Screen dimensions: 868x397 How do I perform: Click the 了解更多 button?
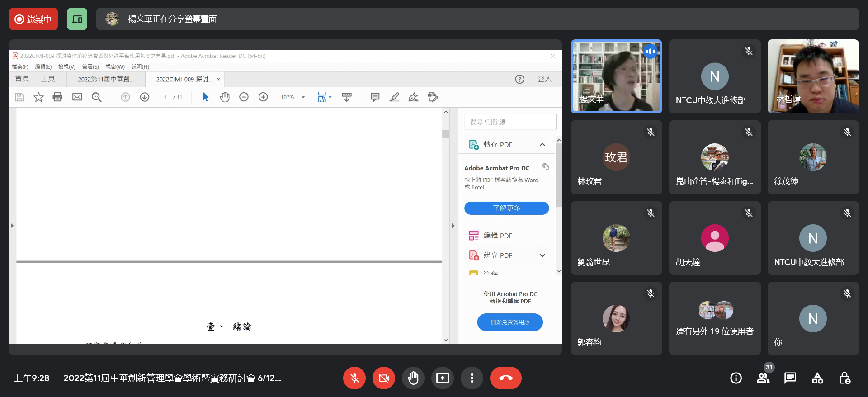[x=506, y=208]
